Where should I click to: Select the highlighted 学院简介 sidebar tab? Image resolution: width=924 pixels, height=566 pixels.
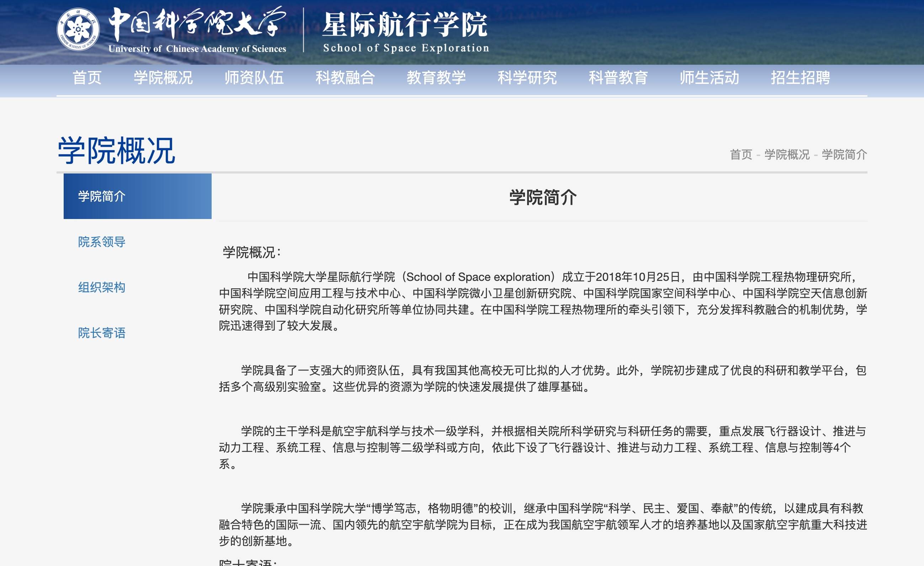137,196
